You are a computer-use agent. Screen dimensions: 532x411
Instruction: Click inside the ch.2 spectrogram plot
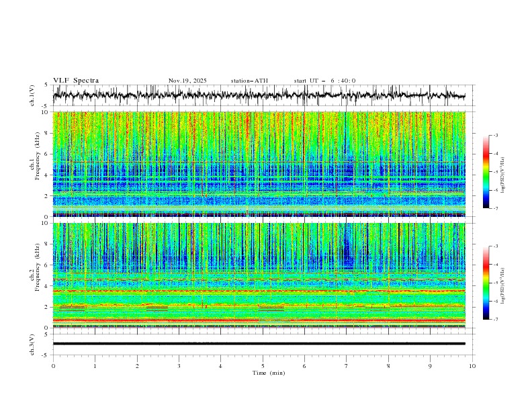coord(262,275)
